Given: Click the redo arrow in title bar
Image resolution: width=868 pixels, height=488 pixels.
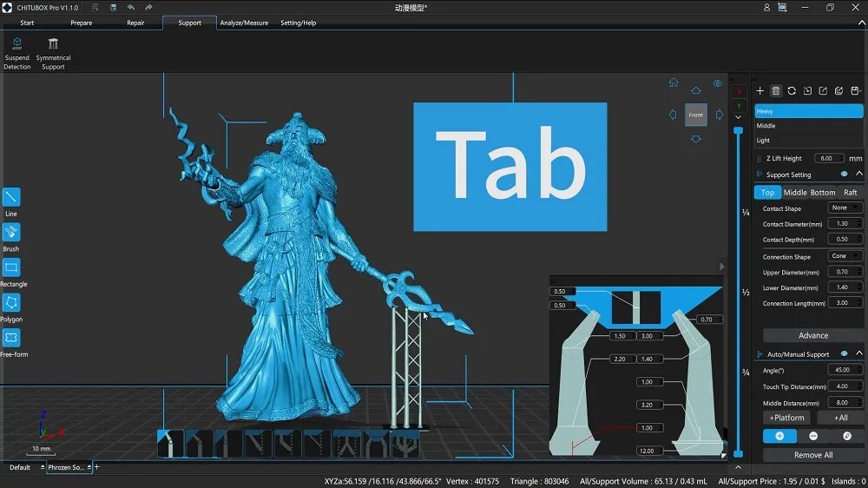Looking at the screenshot, I should 149,8.
